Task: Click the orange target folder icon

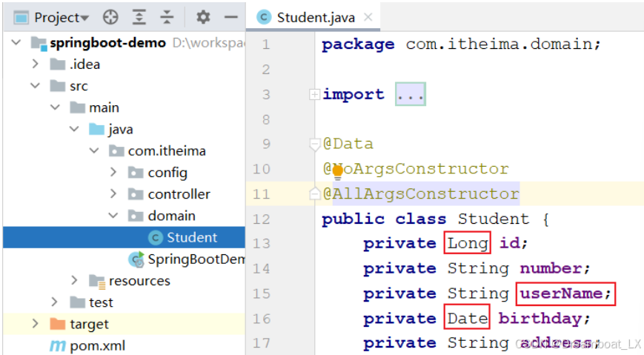Action: tap(58, 324)
